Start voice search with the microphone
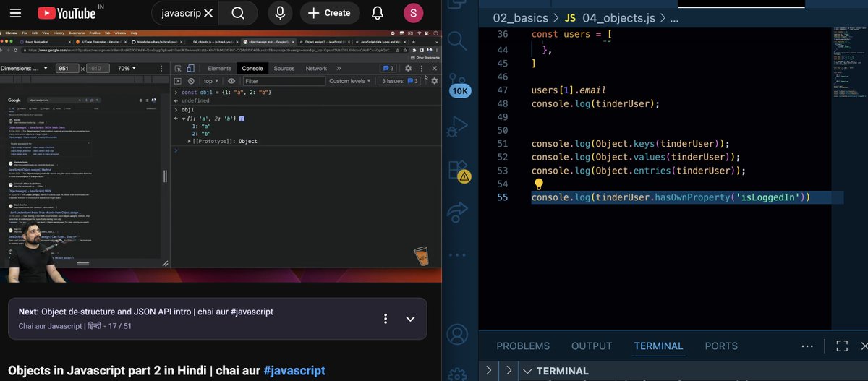Viewport: 868px width, 381px height. click(279, 13)
